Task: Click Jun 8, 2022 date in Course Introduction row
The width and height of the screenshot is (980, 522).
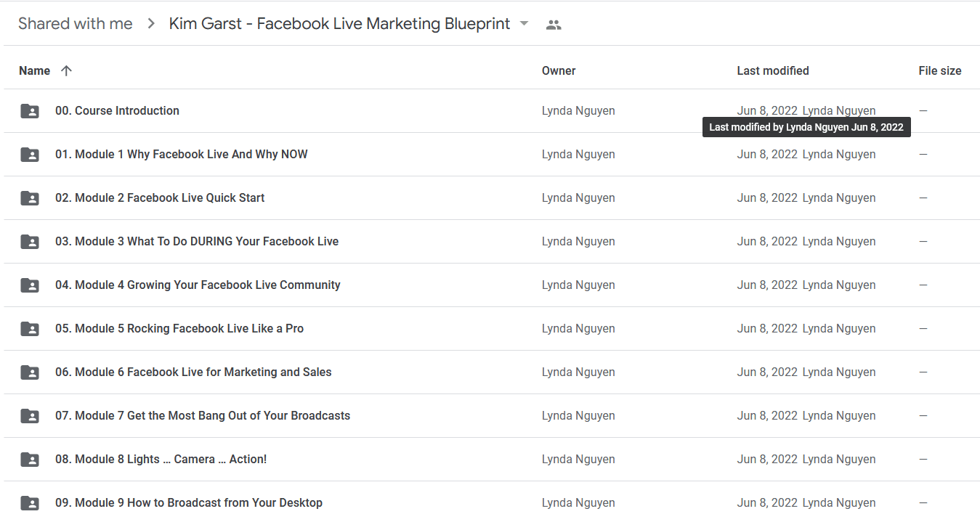Action: coord(767,110)
